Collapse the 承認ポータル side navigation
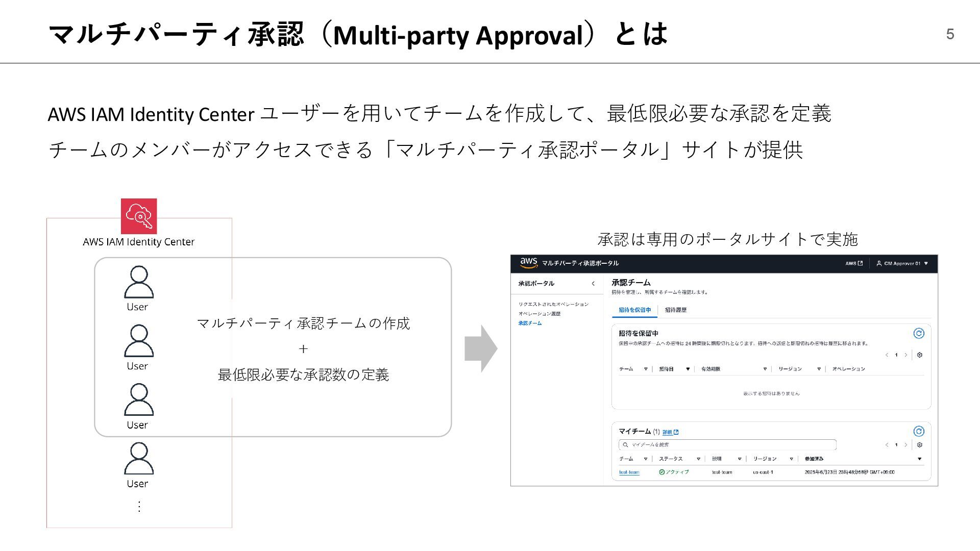This screenshot has width=980, height=551. coord(593,284)
